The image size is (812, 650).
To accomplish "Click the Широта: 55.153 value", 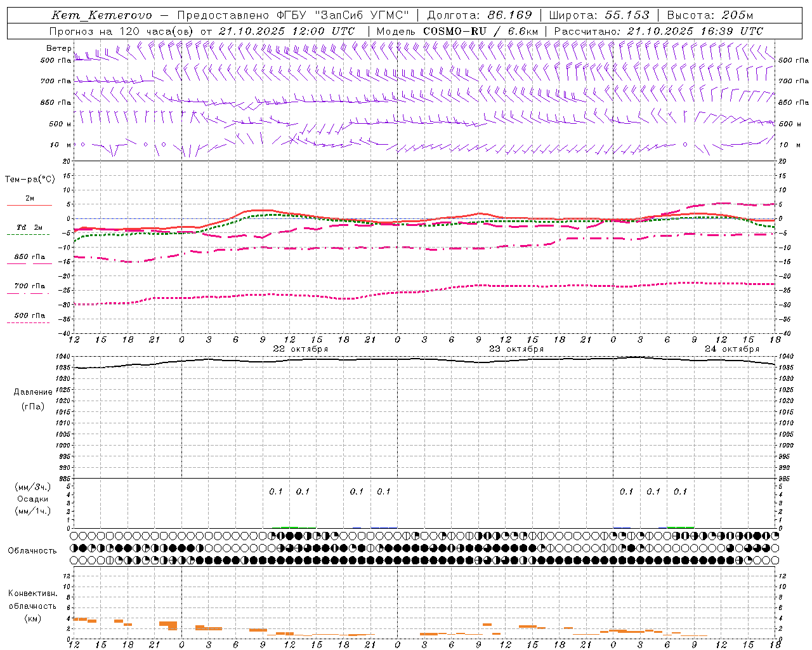I will click(x=599, y=15).
